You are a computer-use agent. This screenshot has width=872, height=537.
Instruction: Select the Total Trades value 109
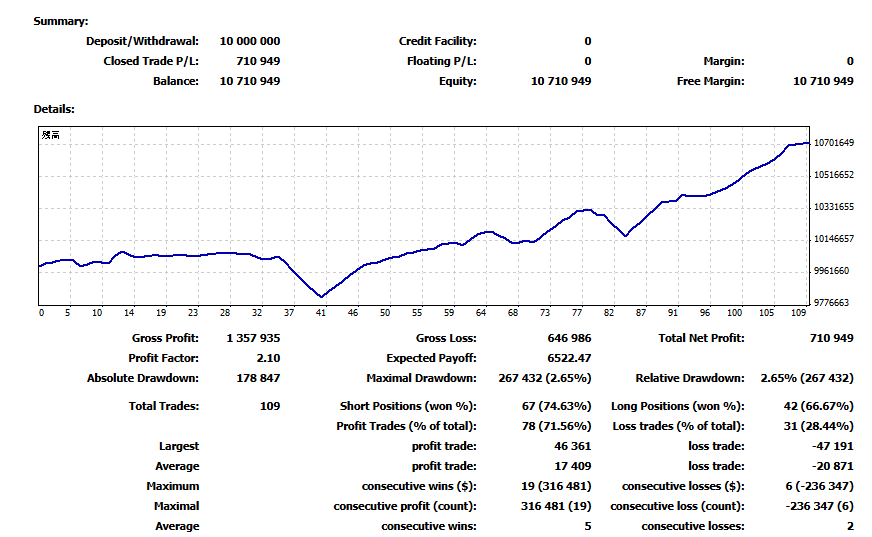pyautogui.click(x=268, y=406)
